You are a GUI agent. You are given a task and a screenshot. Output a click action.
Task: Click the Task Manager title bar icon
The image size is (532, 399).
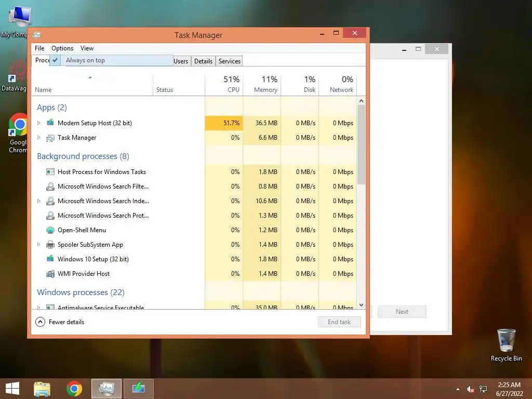click(37, 35)
